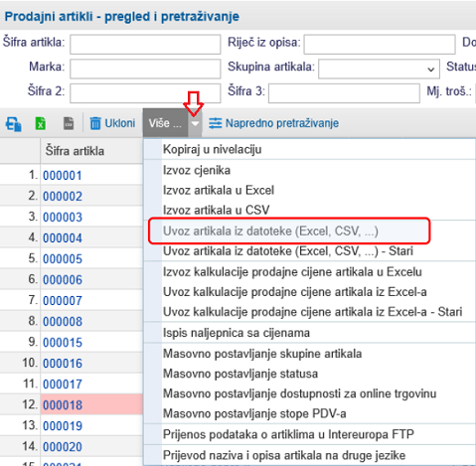Open article 000001
Screen dimensions: 476x466
click(63, 175)
